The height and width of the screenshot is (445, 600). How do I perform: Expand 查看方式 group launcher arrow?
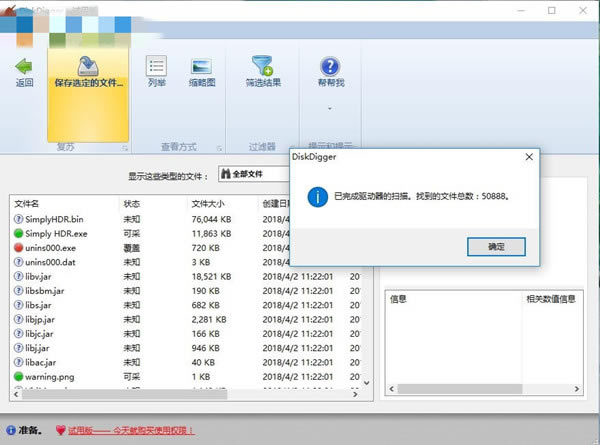click(x=219, y=148)
